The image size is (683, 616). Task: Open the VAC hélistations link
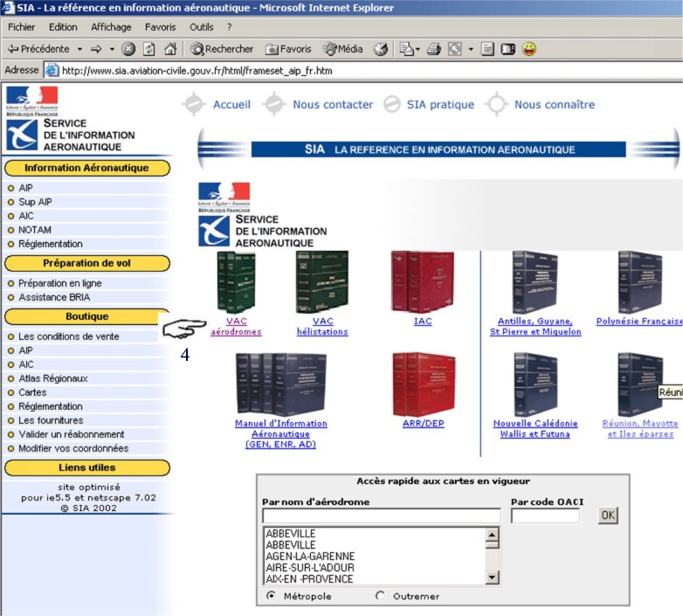point(322,326)
